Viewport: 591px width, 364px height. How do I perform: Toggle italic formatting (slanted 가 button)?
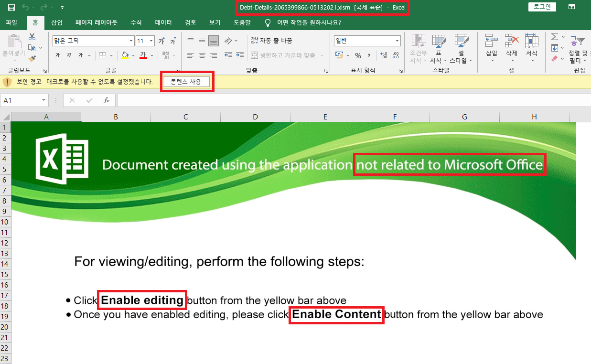click(x=69, y=55)
